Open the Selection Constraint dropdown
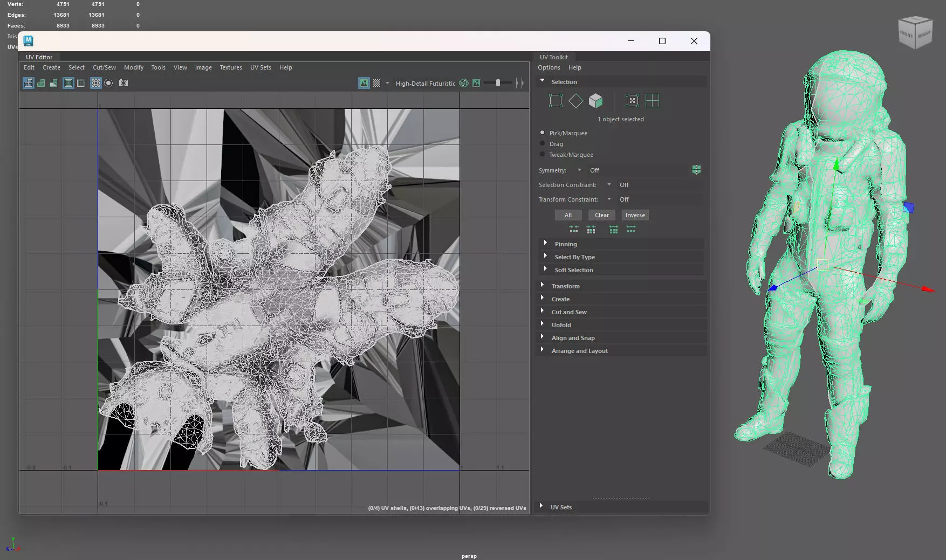This screenshot has width=946, height=560. 609,185
